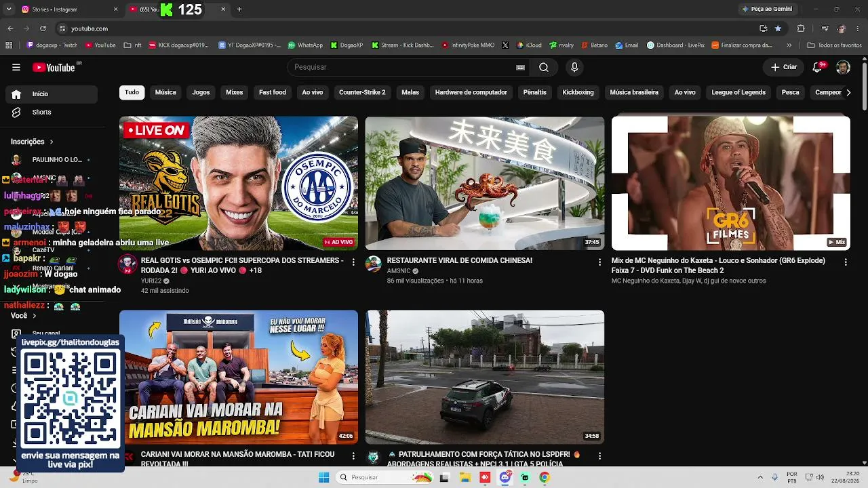The height and width of the screenshot is (488, 868).
Task: Show hidden bookmarks overflow chevron
Action: [791, 45]
